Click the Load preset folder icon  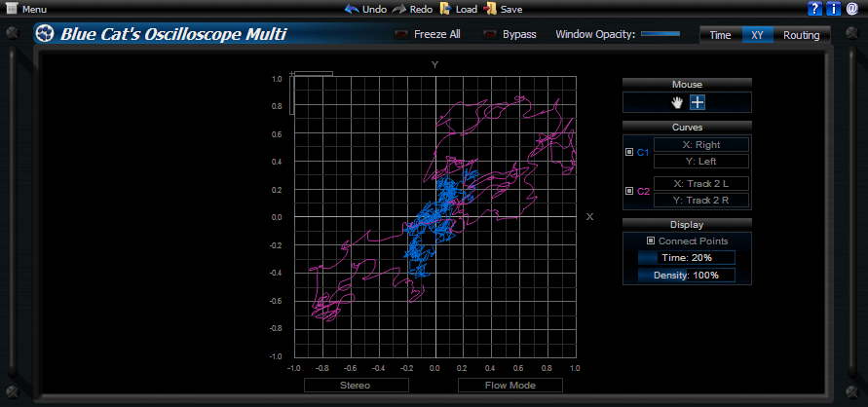pos(445,9)
